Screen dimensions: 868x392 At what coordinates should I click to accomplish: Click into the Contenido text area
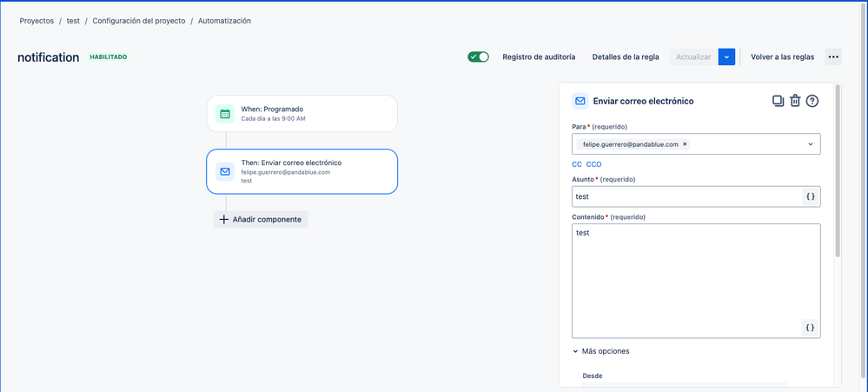[x=696, y=281]
